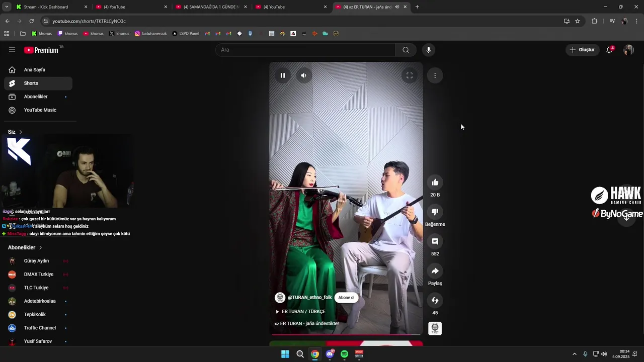Open the batuhanercok Instagram bookmark
This screenshot has height=362, width=644.
click(150, 34)
